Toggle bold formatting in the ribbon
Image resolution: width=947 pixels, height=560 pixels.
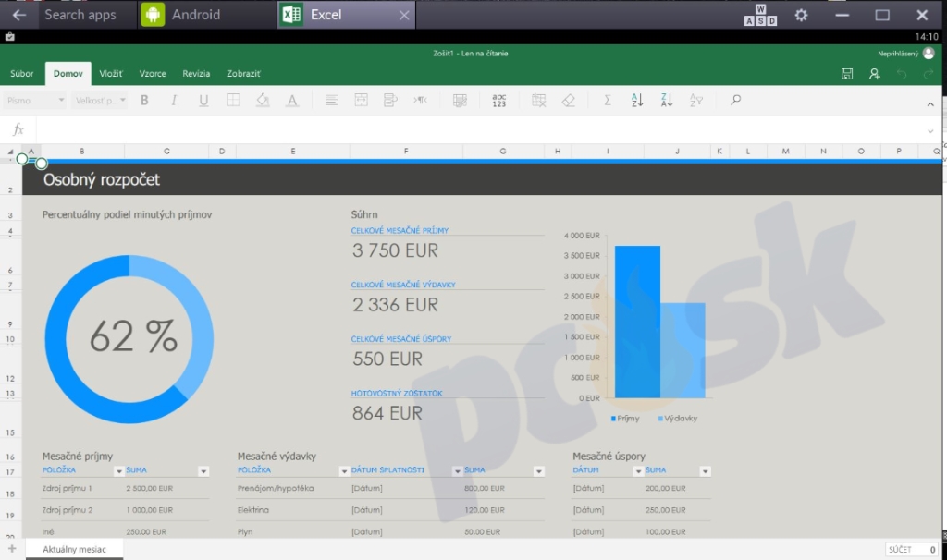pyautogui.click(x=144, y=101)
